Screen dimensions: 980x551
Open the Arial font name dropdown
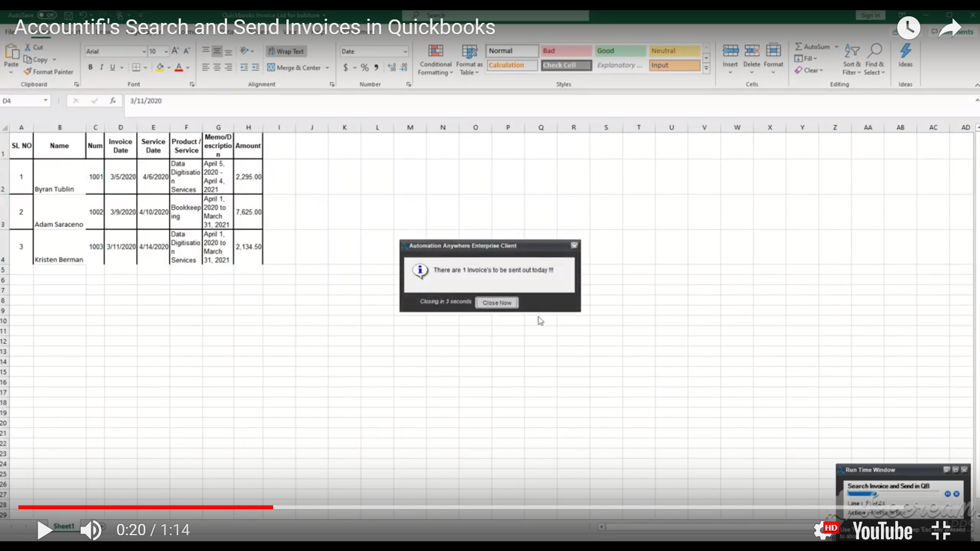[x=143, y=52]
